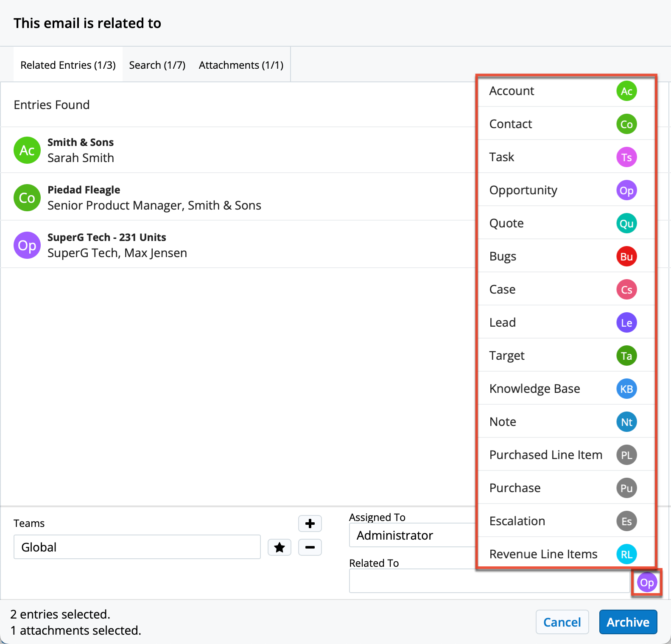
Task: Select the Smith & Sons entry name
Action: point(81,142)
